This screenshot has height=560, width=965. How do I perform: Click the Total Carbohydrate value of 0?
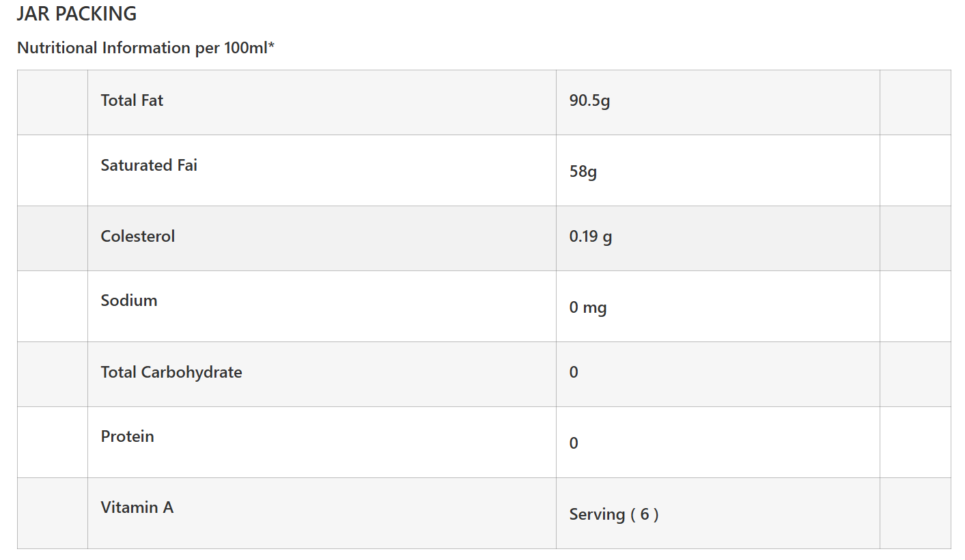pos(574,372)
